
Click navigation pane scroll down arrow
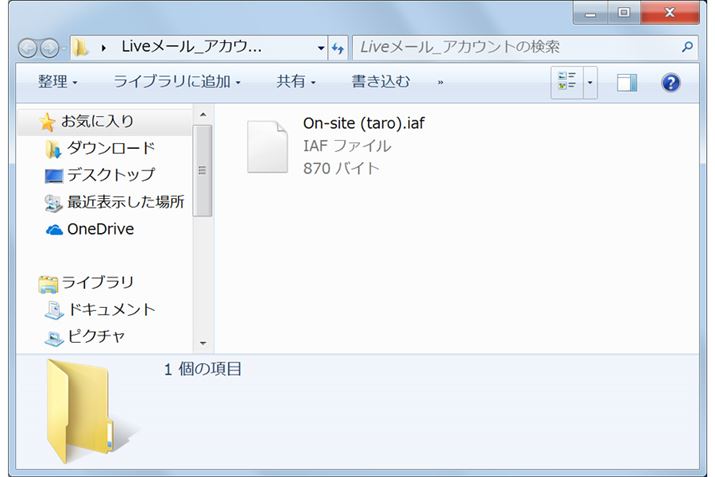(x=203, y=343)
